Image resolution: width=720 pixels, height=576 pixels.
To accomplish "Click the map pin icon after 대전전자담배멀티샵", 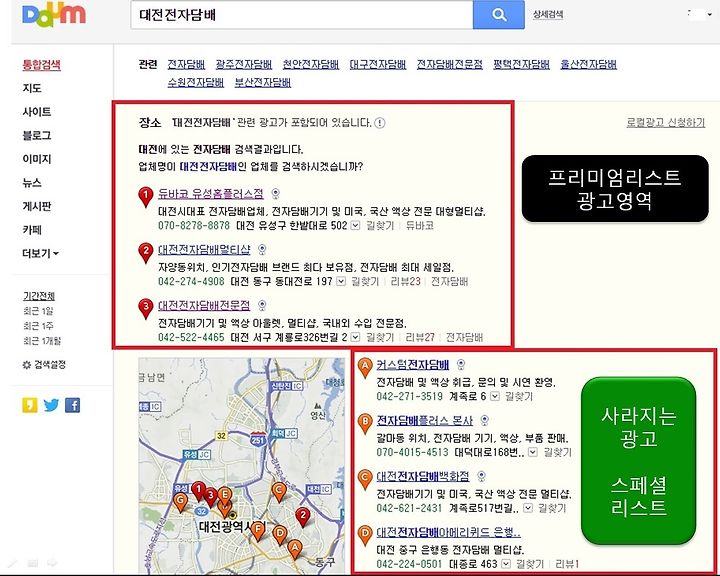I will [x=262, y=249].
